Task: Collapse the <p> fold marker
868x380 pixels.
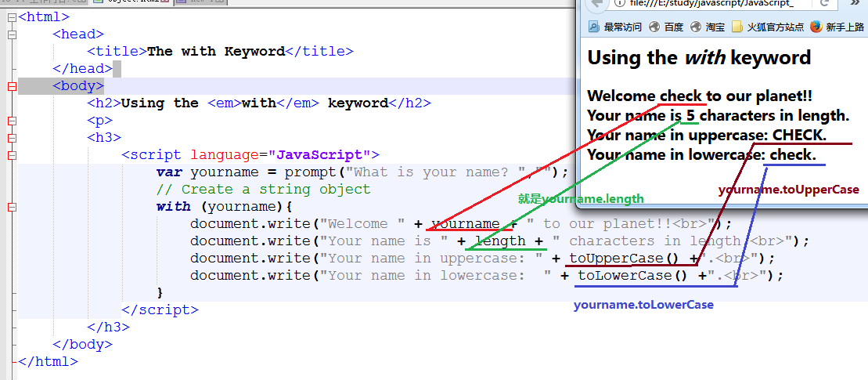Action: click(13, 121)
